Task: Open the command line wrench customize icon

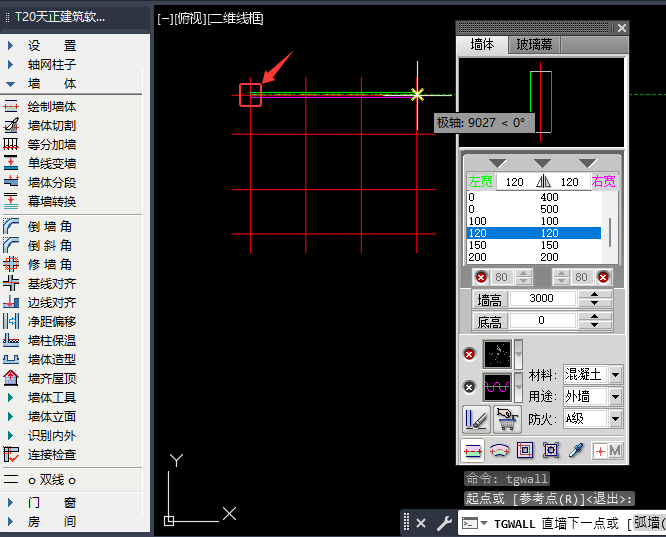Action: pos(444,523)
